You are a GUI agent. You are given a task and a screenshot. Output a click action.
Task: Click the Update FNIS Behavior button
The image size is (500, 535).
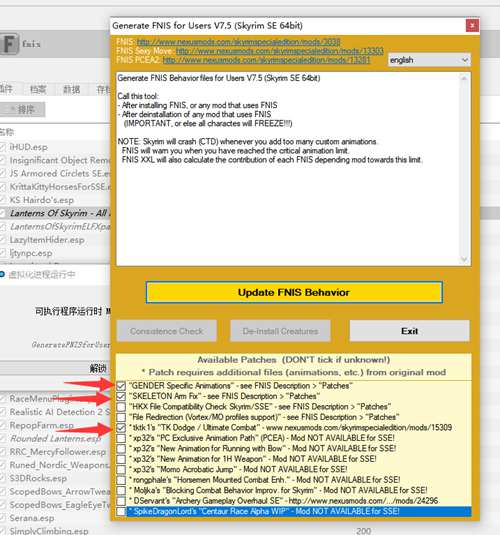[x=294, y=292]
